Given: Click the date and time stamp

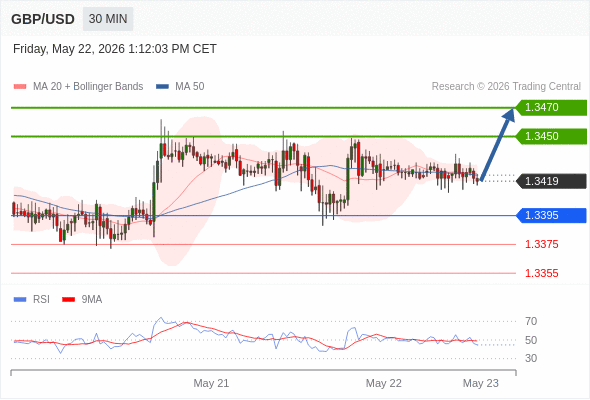Looking at the screenshot, I should 115,49.
